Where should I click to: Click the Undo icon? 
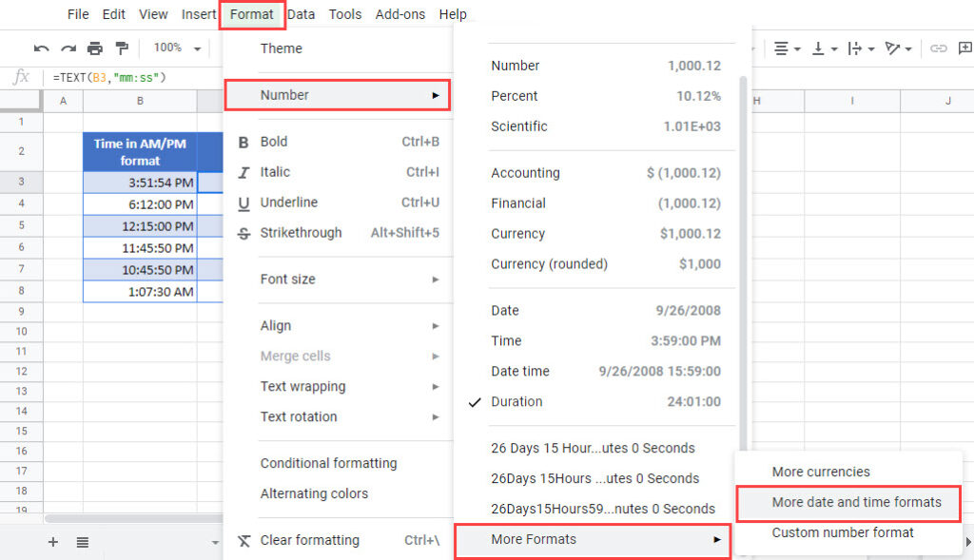(x=40, y=48)
